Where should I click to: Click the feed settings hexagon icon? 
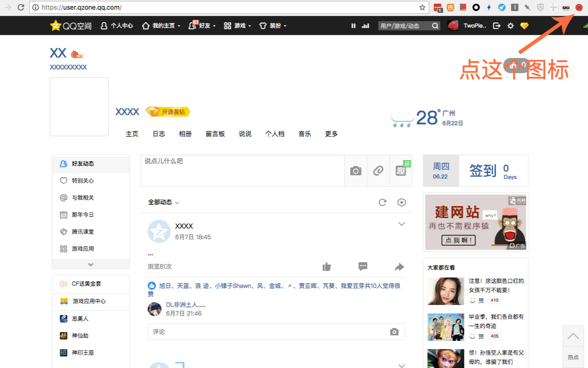(x=402, y=202)
